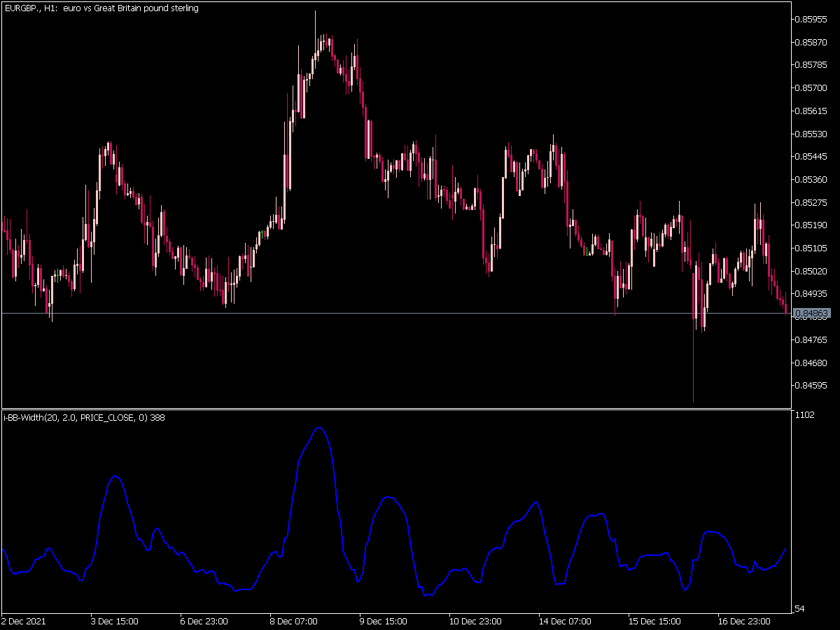Click the 2 Dec 2021 date label
This screenshot has height=630, width=840.
24,621
